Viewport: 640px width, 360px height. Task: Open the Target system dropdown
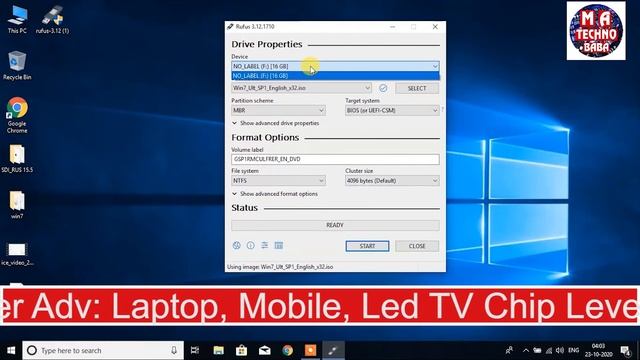tap(392, 110)
